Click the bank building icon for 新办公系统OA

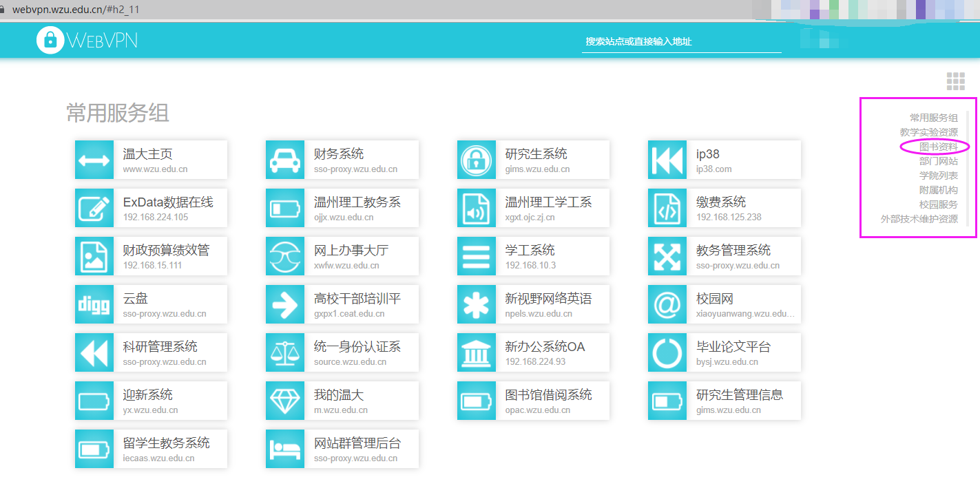(x=476, y=352)
